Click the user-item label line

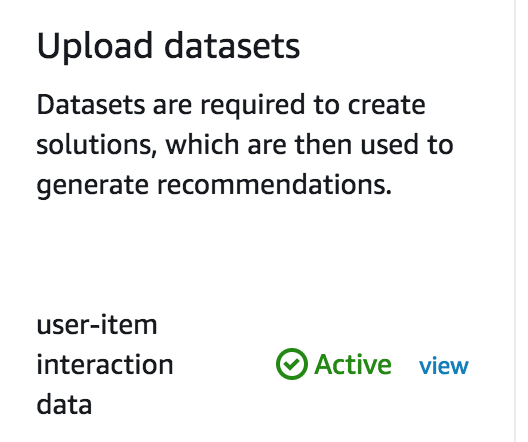(97, 325)
